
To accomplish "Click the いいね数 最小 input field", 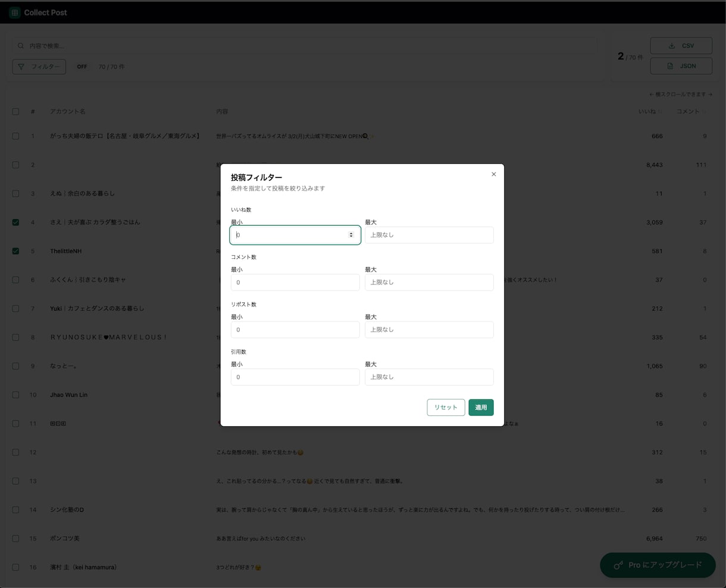I will pos(295,235).
